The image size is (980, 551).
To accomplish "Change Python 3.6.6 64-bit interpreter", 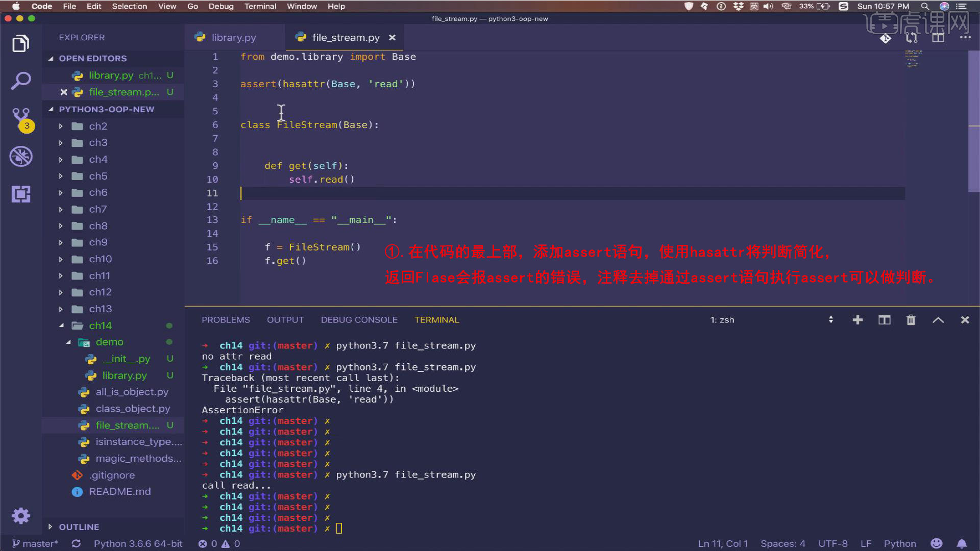I will point(138,544).
